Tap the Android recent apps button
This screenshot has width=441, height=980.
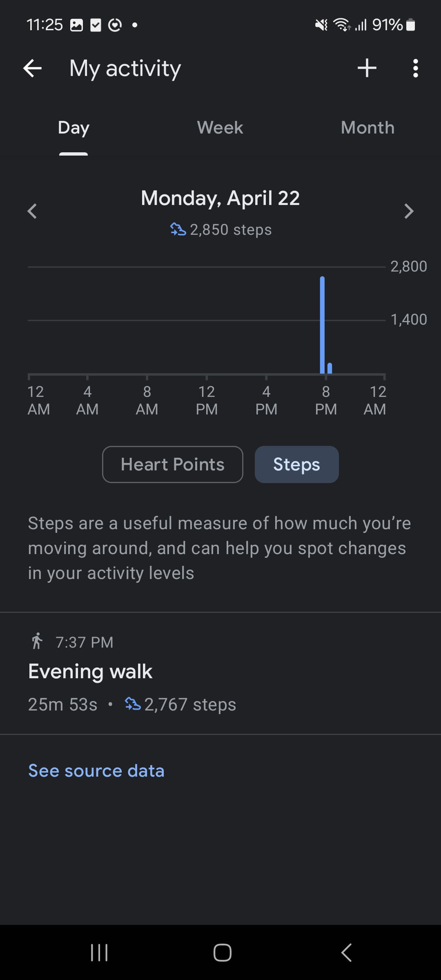[99, 952]
